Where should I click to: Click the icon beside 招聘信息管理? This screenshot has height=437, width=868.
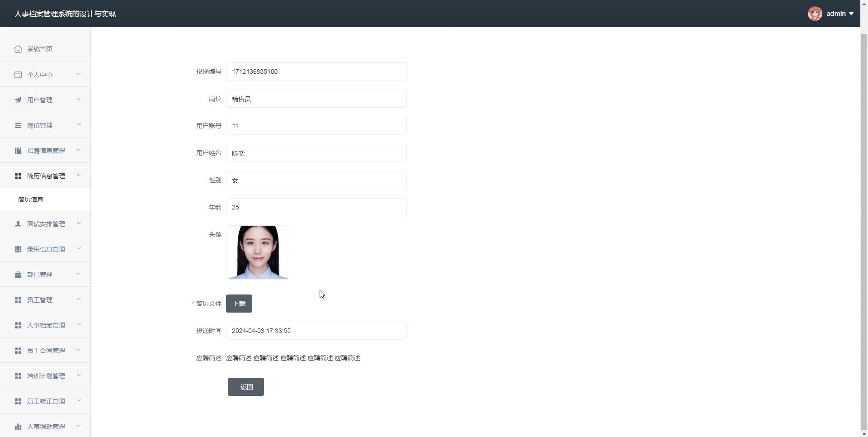tap(18, 151)
